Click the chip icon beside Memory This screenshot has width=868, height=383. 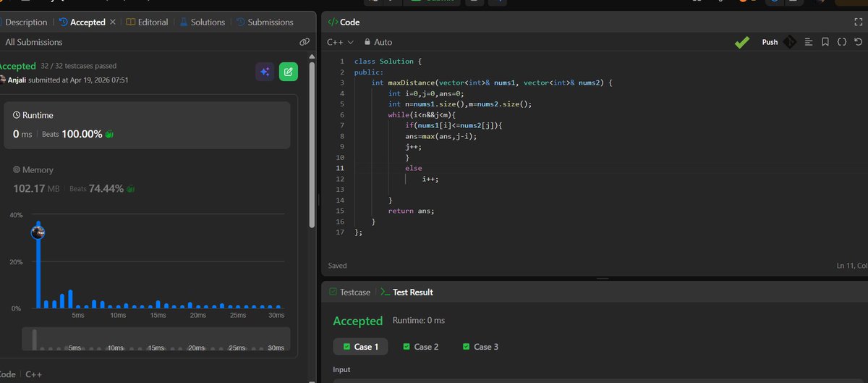pyautogui.click(x=17, y=169)
